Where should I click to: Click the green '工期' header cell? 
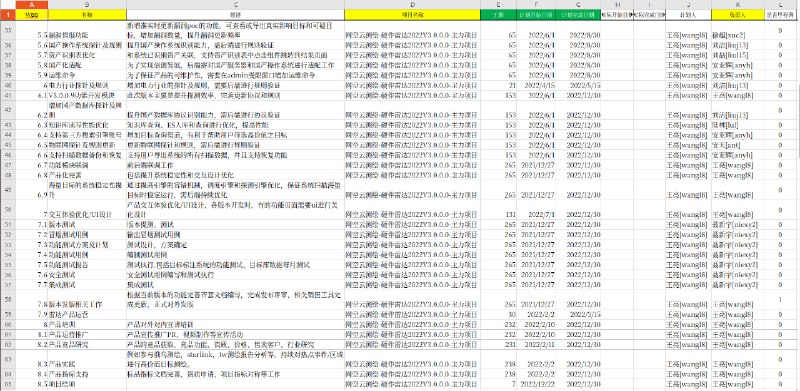click(498, 15)
